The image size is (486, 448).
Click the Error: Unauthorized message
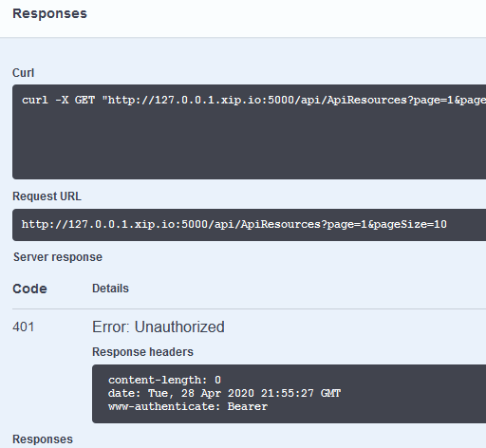tap(159, 327)
